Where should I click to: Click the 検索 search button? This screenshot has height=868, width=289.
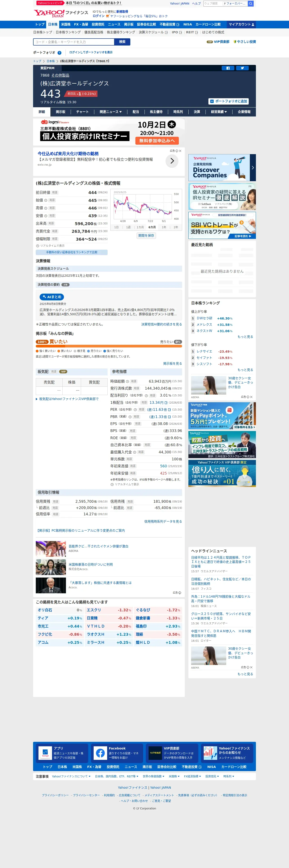[122, 42]
